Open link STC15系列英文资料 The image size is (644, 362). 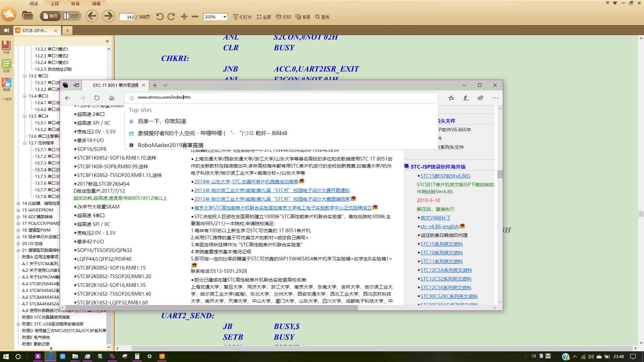[441, 244]
